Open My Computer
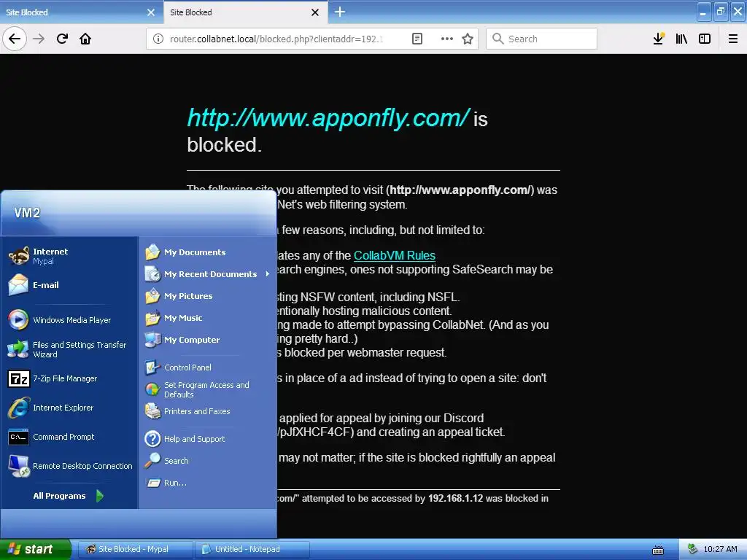 pyautogui.click(x=208, y=340)
